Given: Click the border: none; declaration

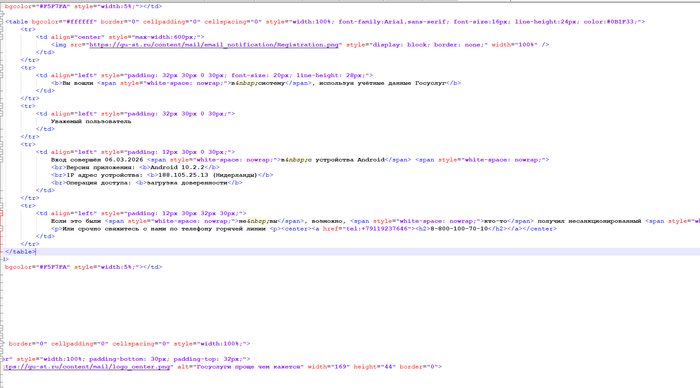Looking at the screenshot, I should pyautogui.click(x=460, y=45).
